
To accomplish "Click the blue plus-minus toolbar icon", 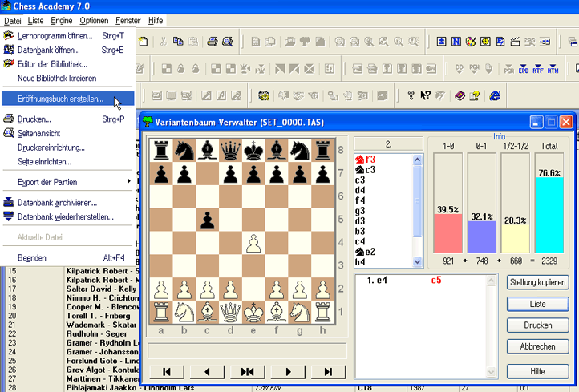I will 441,42.
